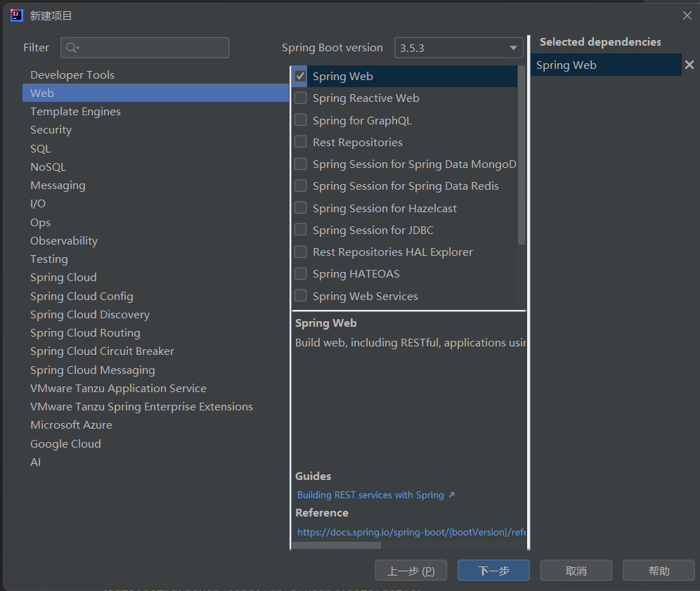Image resolution: width=700 pixels, height=591 pixels.
Task: Select the Spring Cloud category
Action: coord(156,277)
